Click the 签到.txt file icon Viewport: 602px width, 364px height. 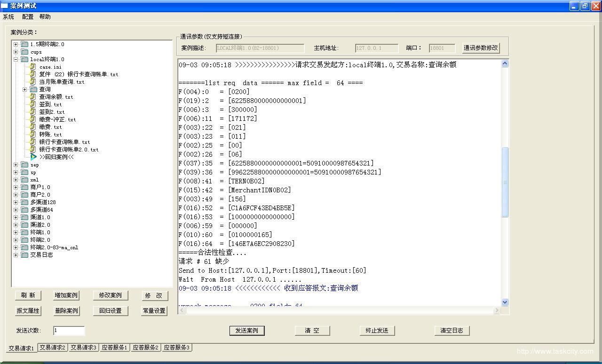[x=32, y=104]
